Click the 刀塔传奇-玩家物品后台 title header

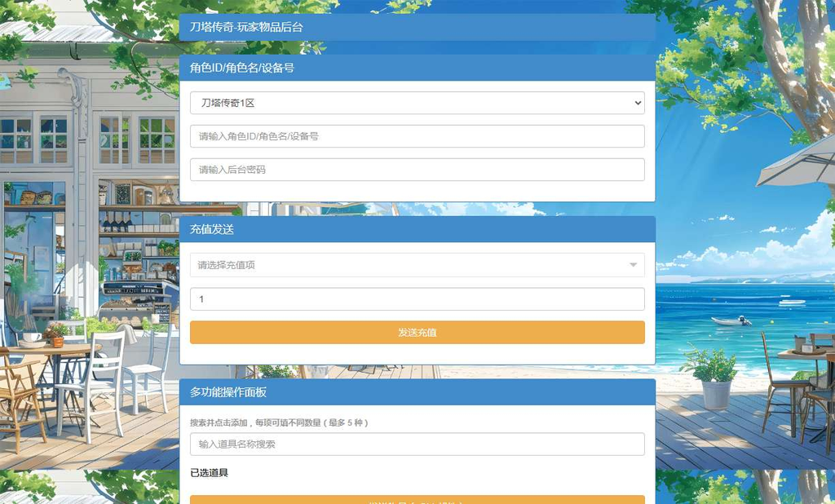click(417, 27)
